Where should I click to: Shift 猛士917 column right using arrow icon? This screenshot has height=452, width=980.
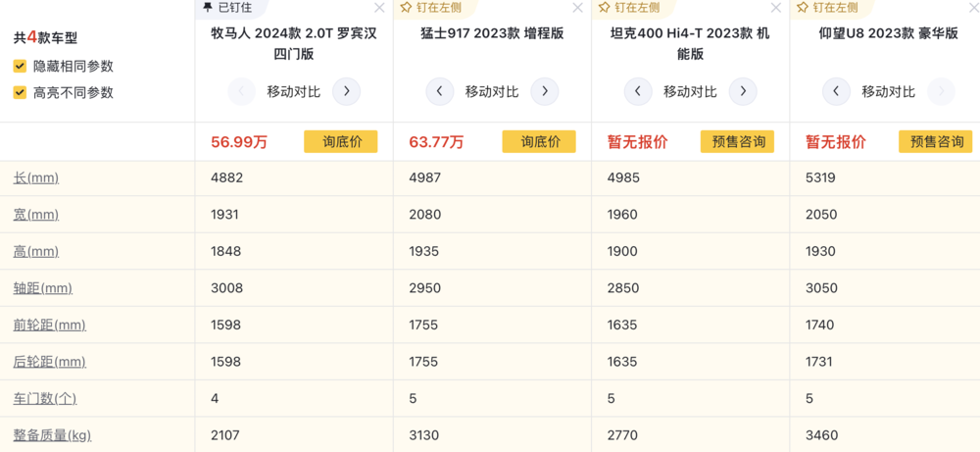544,92
